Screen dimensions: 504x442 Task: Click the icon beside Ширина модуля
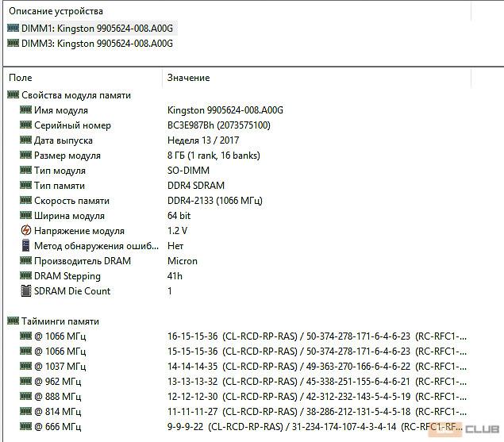click(x=25, y=215)
